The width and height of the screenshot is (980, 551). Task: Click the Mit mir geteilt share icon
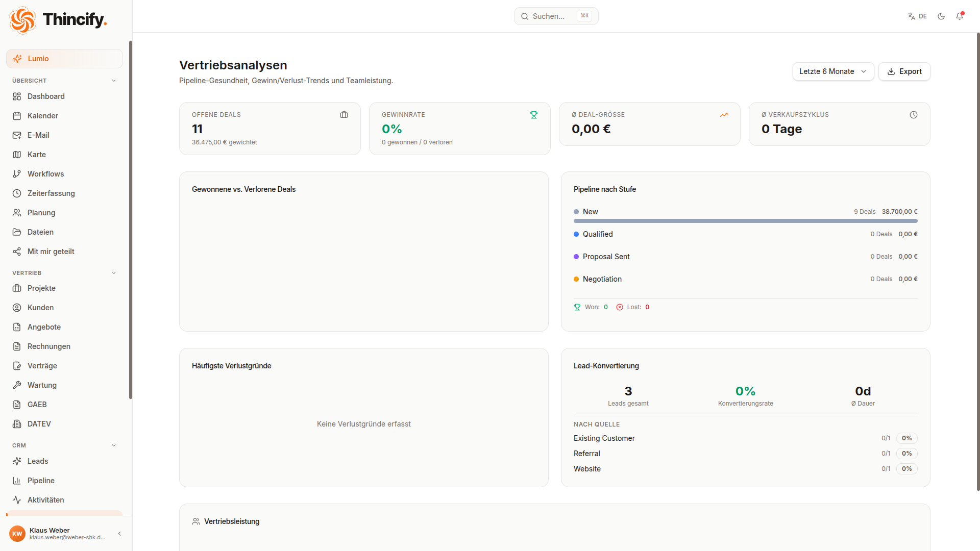tap(17, 252)
